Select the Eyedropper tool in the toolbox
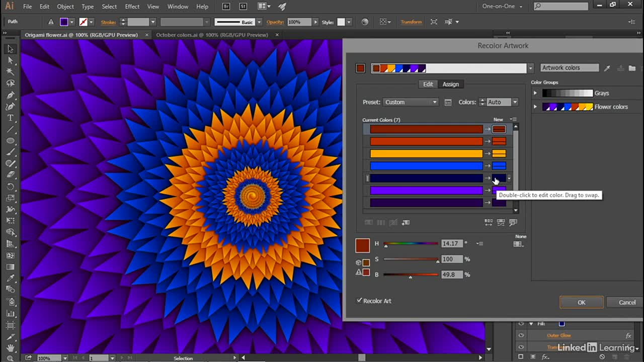The height and width of the screenshot is (362, 644). (x=10, y=278)
